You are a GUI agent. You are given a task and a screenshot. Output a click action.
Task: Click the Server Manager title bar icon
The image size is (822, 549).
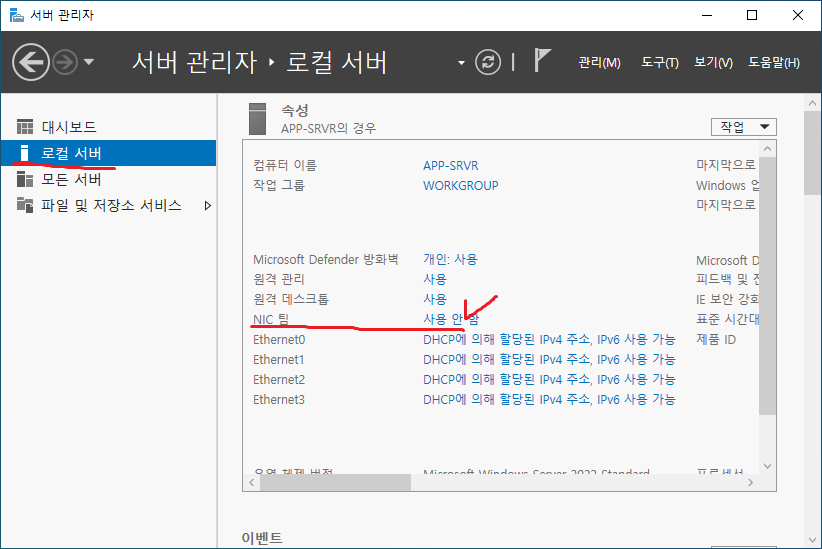pos(17,15)
